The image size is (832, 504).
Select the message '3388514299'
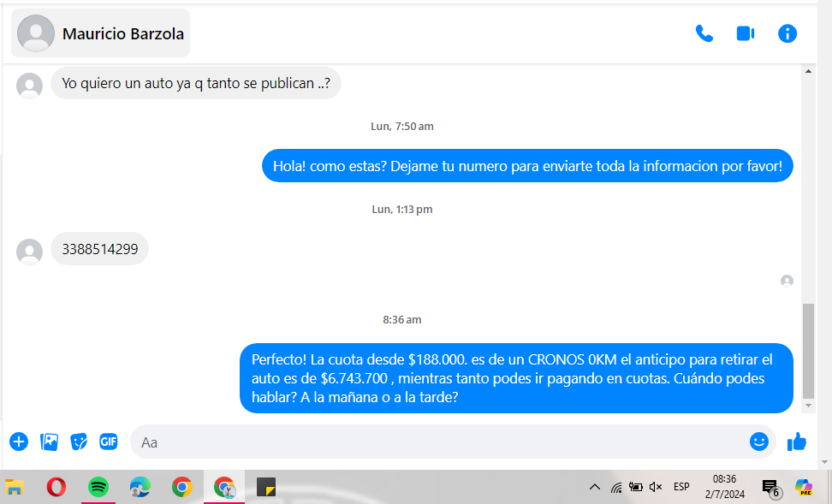pyautogui.click(x=100, y=249)
